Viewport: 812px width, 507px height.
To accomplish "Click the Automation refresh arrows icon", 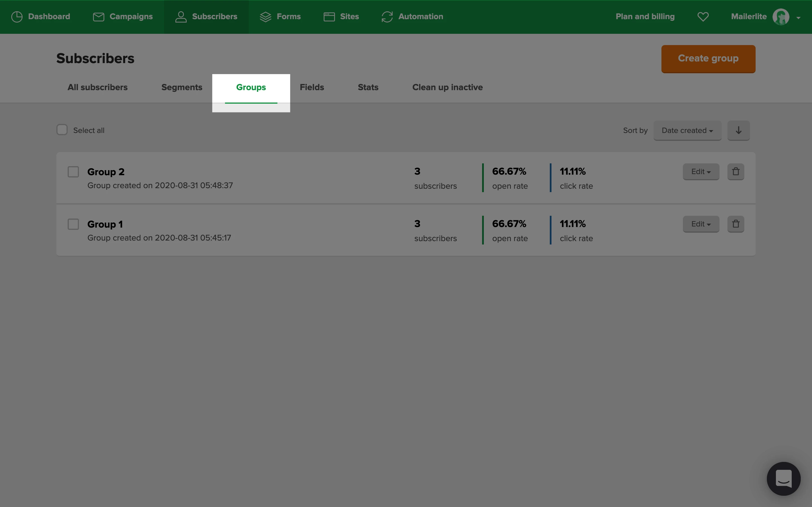I will point(387,17).
